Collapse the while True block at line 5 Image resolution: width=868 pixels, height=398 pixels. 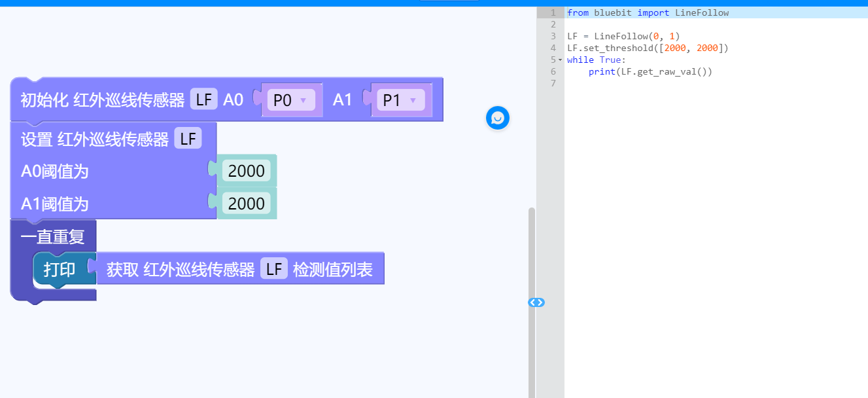561,60
